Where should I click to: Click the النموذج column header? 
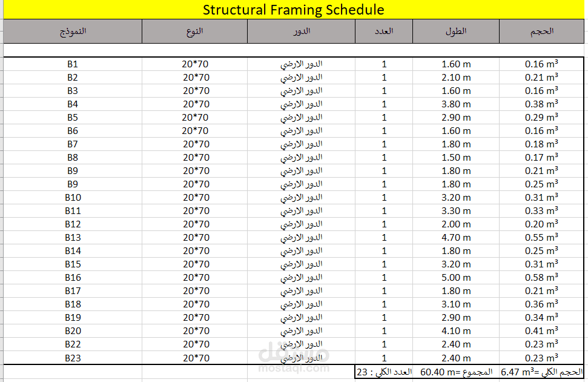pyautogui.click(x=73, y=31)
